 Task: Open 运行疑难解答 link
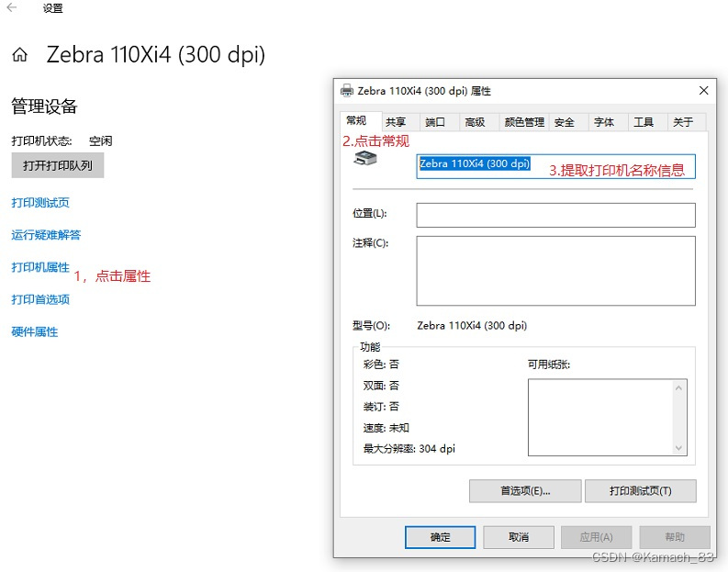click(x=46, y=235)
